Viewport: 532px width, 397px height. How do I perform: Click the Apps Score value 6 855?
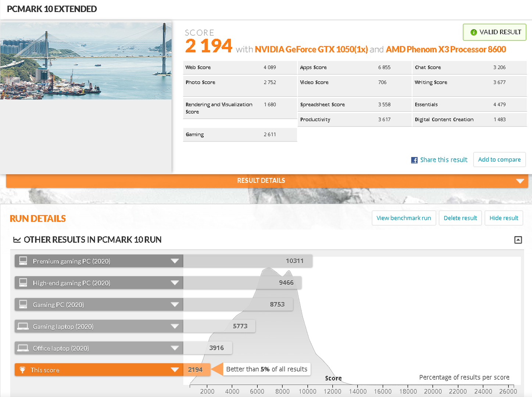tap(384, 67)
